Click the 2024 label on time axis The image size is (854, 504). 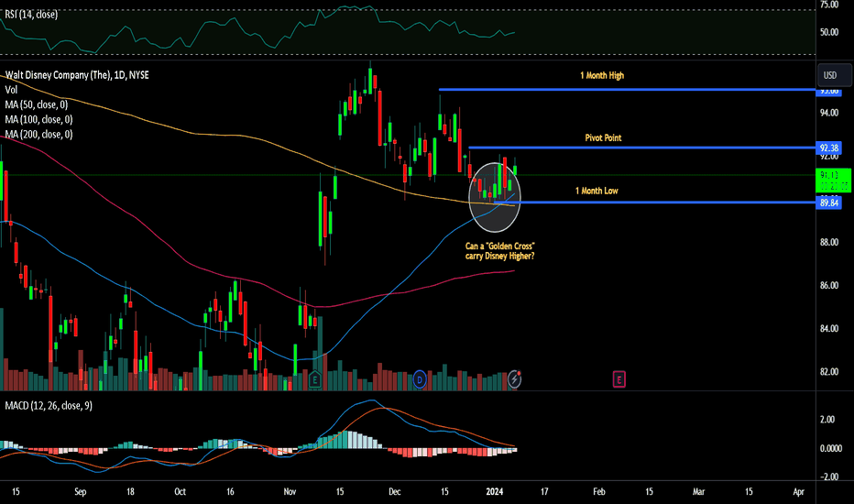495,491
